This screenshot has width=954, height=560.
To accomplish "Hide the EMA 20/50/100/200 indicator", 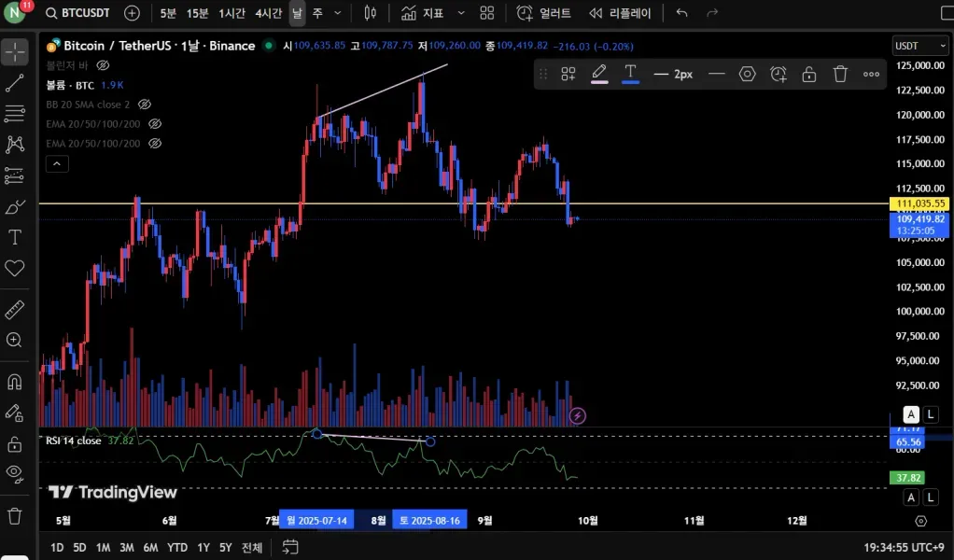I will click(155, 123).
